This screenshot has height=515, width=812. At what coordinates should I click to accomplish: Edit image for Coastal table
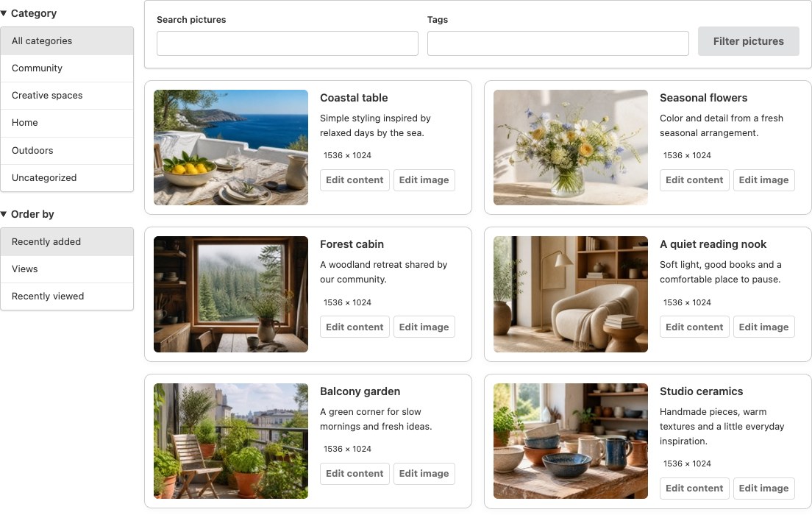click(424, 180)
